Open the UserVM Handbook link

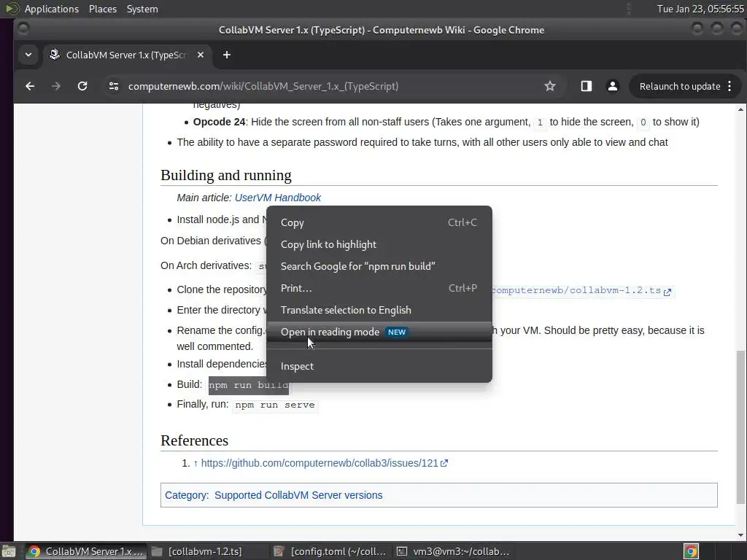pyautogui.click(x=278, y=198)
